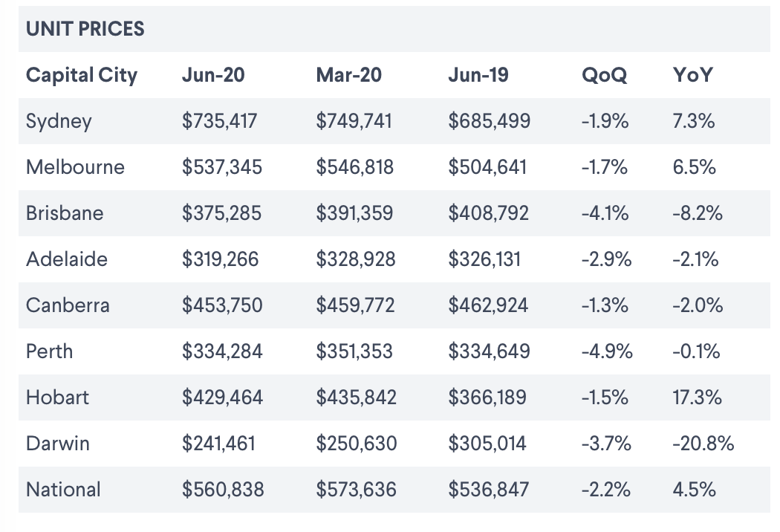
Task: Click the Mar-20 column header
Action: click(348, 75)
